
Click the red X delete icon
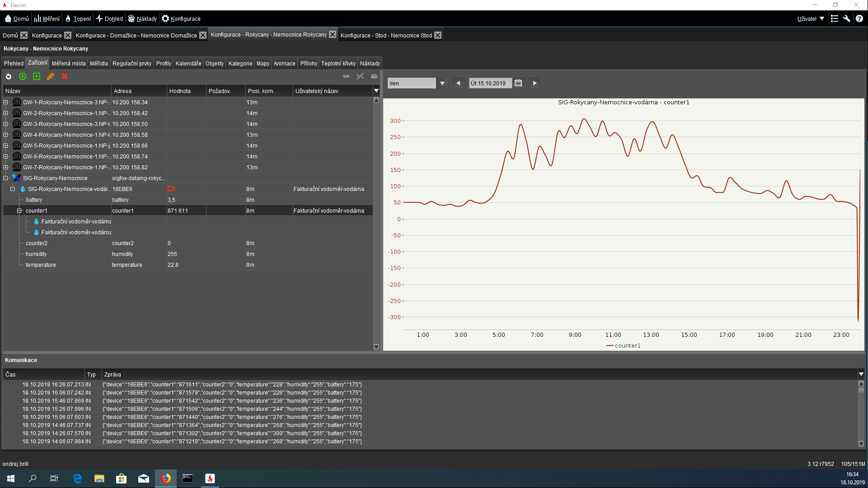pyautogui.click(x=65, y=76)
